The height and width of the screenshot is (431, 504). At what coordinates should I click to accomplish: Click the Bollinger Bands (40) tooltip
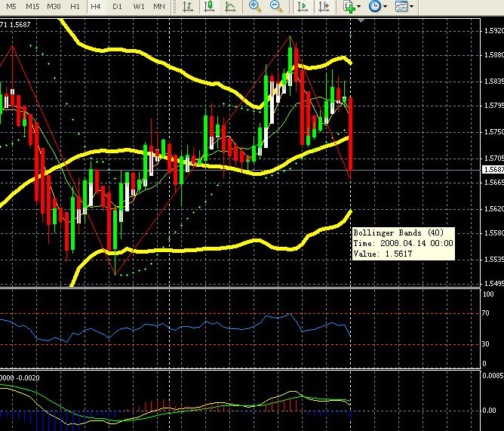404,244
